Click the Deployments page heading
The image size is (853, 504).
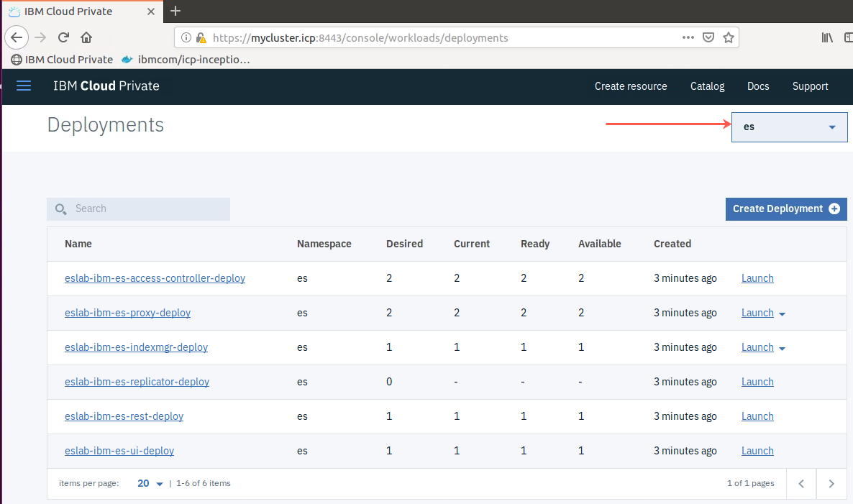coord(106,125)
